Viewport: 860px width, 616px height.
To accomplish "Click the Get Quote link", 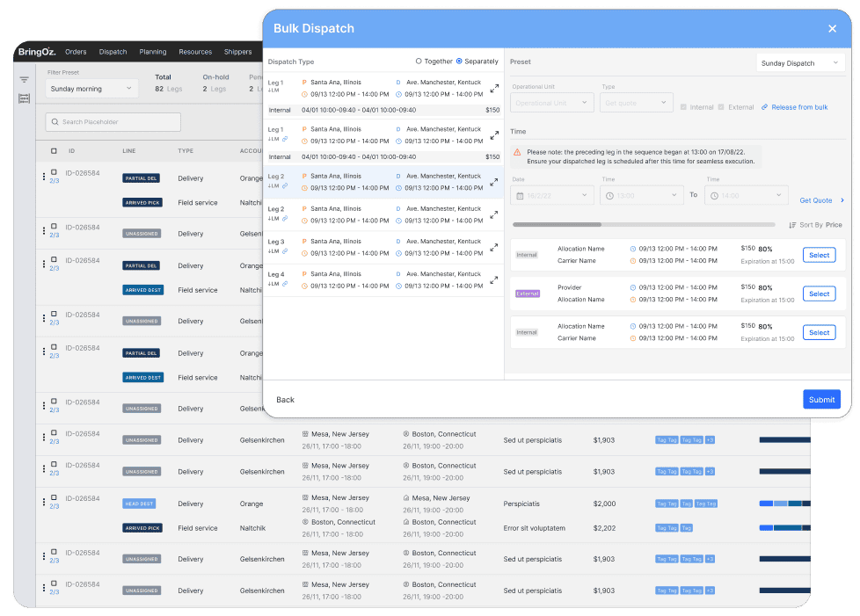I will (815, 200).
